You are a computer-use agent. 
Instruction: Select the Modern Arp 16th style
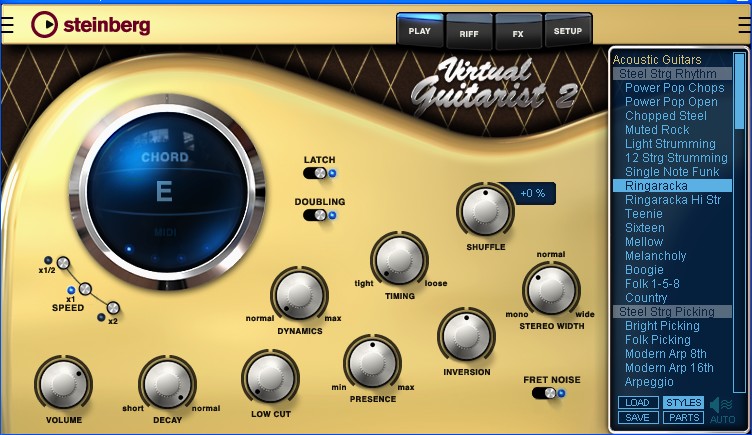coord(669,367)
